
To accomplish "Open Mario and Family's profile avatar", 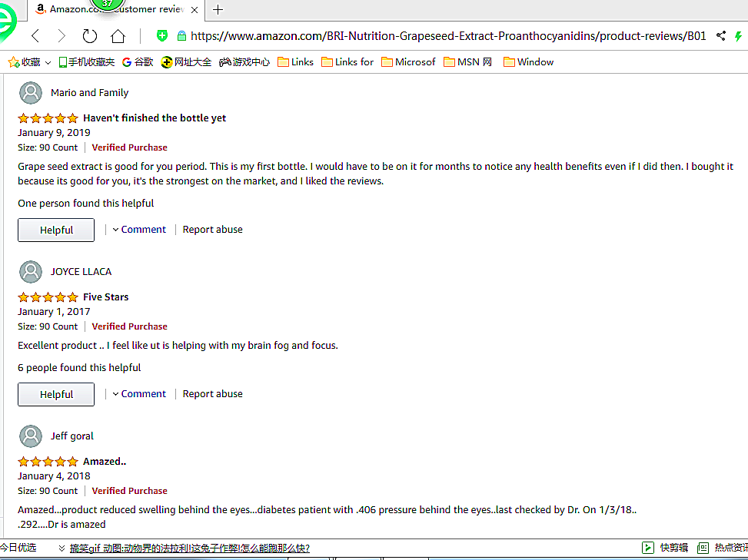I will 31,93.
